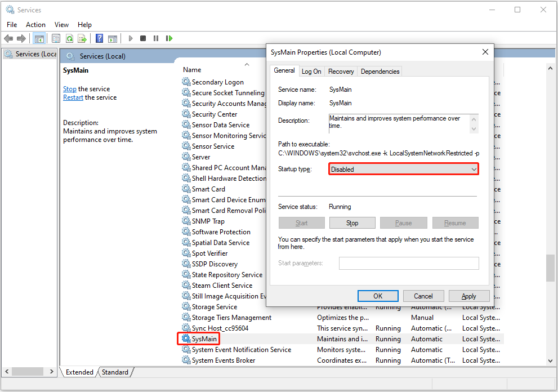The image size is (558, 392).
Task: Switch to the Log On tab
Action: coord(311,72)
